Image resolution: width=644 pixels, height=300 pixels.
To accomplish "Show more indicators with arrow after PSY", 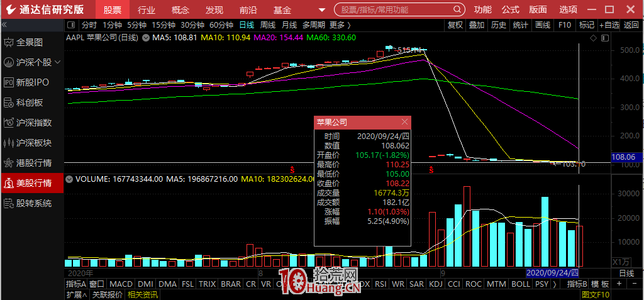I will click(555, 284).
